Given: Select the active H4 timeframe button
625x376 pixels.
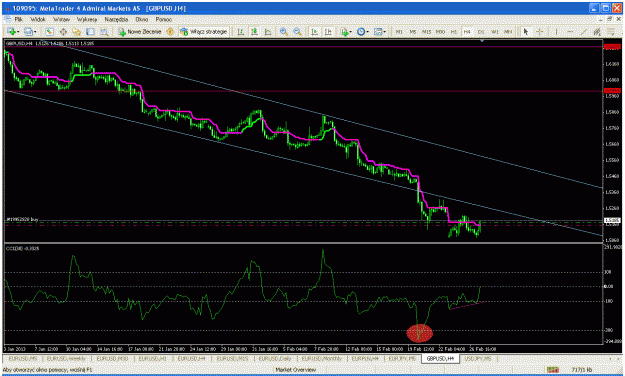Looking at the screenshot, I should coord(467,32).
